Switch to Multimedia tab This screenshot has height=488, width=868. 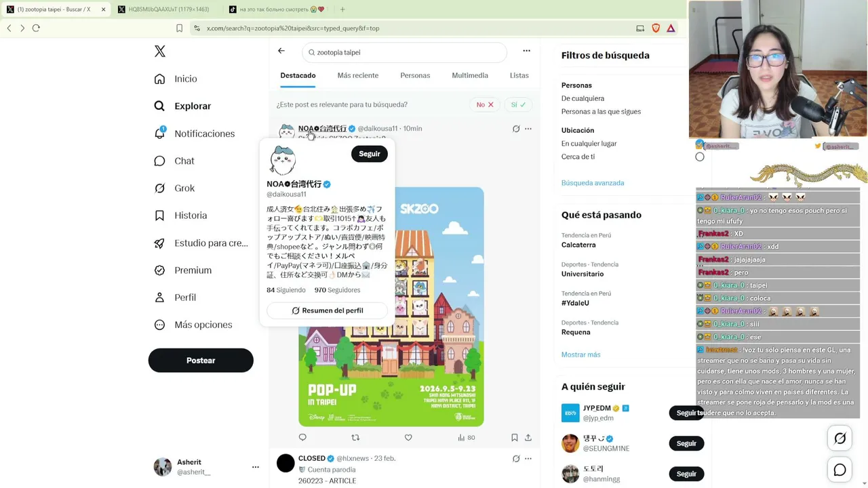coord(470,75)
